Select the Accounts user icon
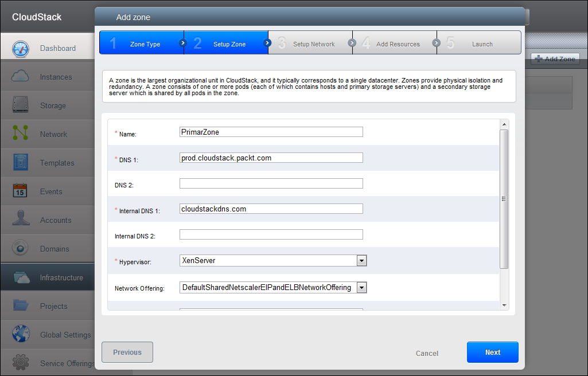The image size is (588, 376). coord(21,220)
